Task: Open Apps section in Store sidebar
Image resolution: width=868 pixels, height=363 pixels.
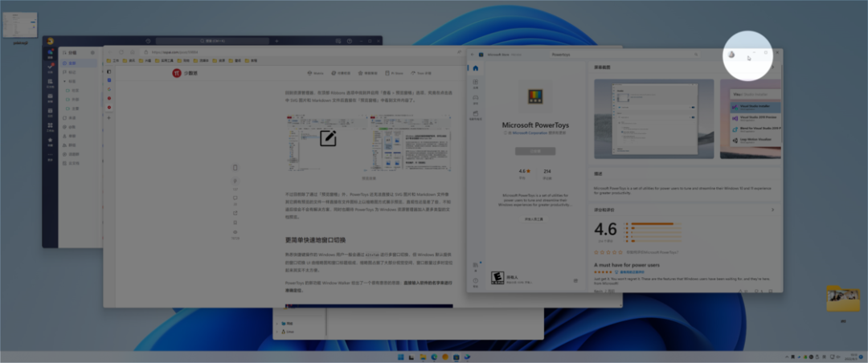Action: point(475,84)
